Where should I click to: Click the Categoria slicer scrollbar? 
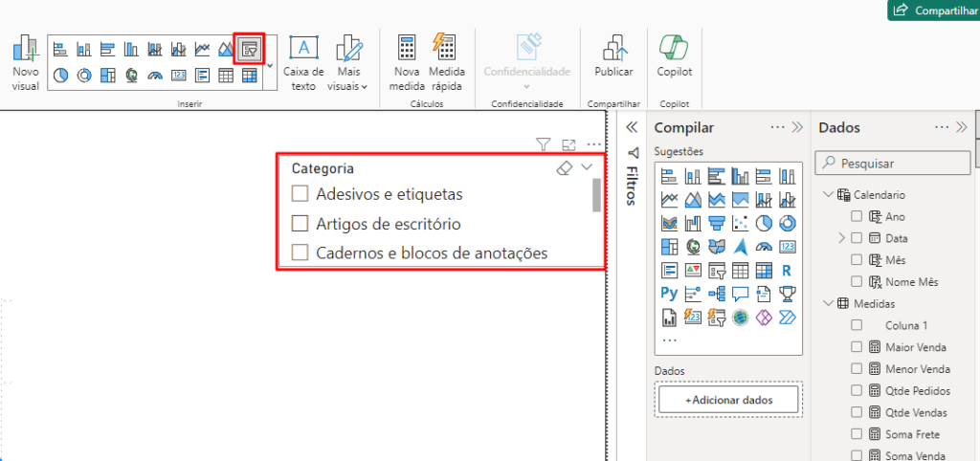tap(596, 194)
